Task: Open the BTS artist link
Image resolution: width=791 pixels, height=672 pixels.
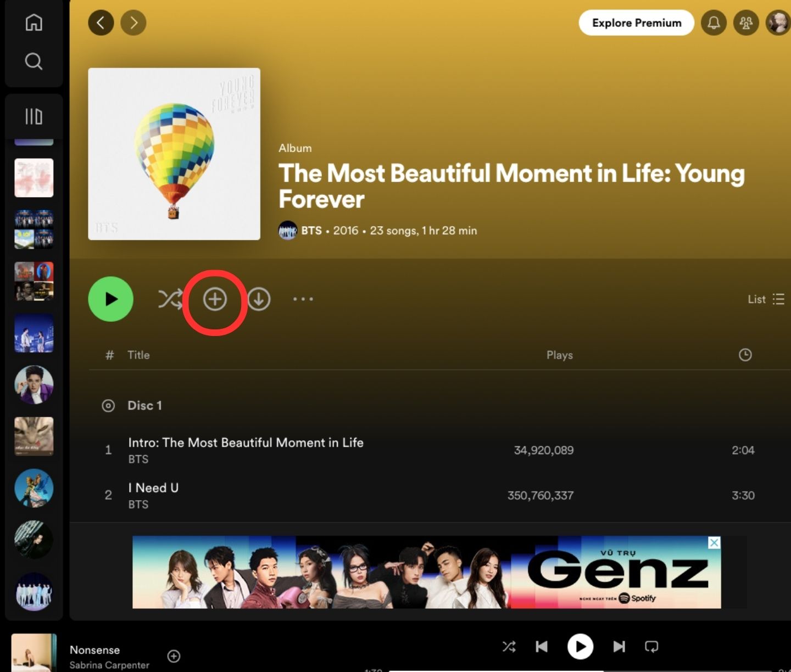Action: tap(311, 231)
